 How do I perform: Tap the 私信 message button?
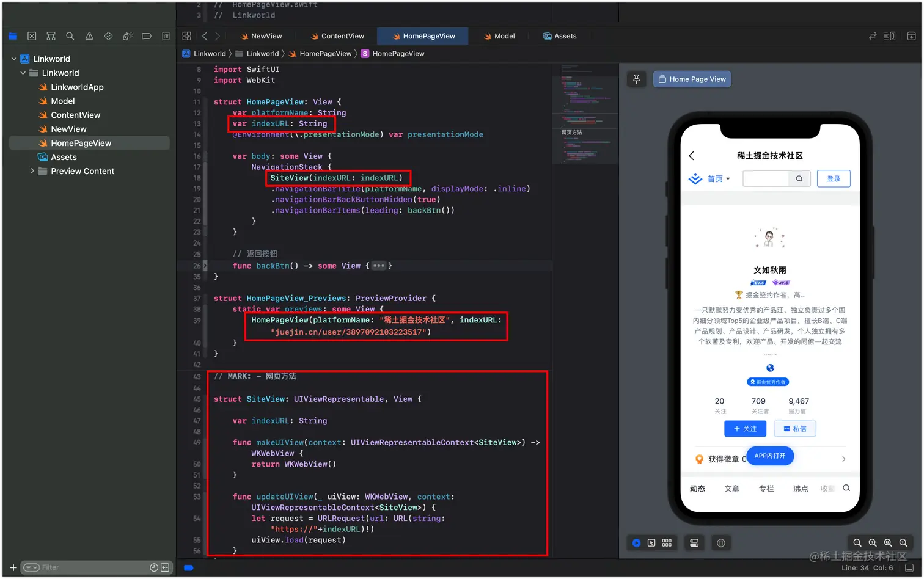pyautogui.click(x=794, y=429)
